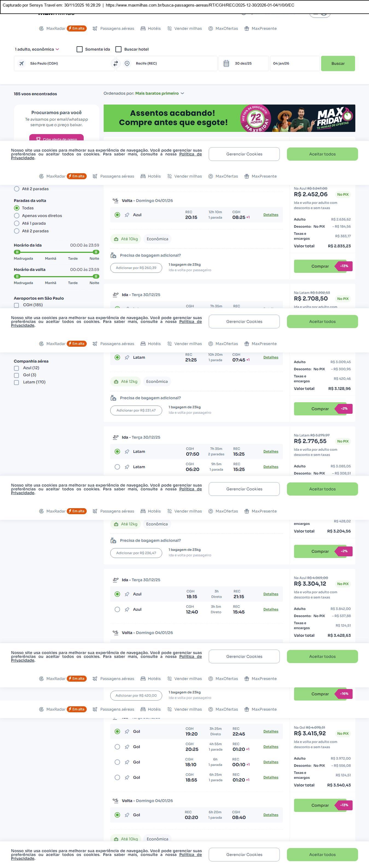Expand the Mais baratos primeiro sort dropdown

(x=159, y=93)
